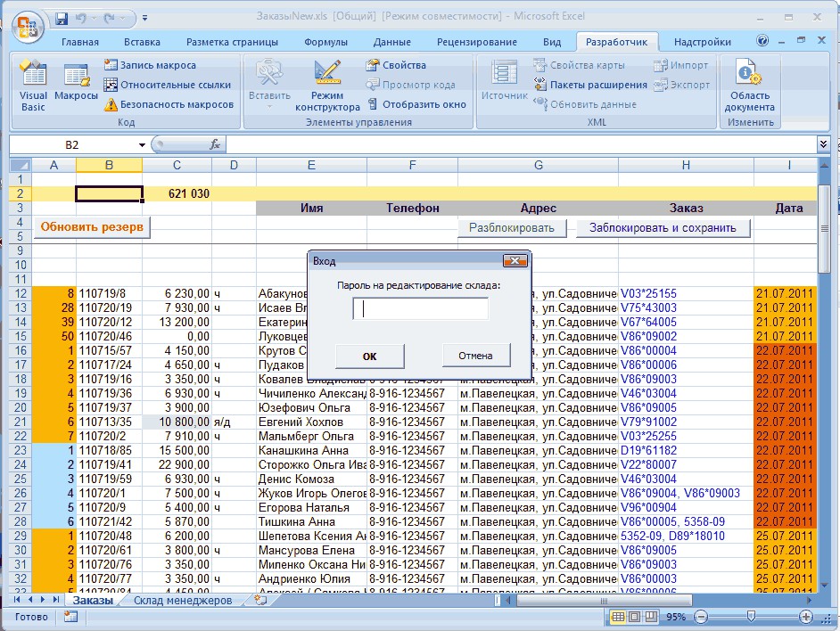Switch to Page Layout view
Screen dimensions: 840x631
point(635,617)
